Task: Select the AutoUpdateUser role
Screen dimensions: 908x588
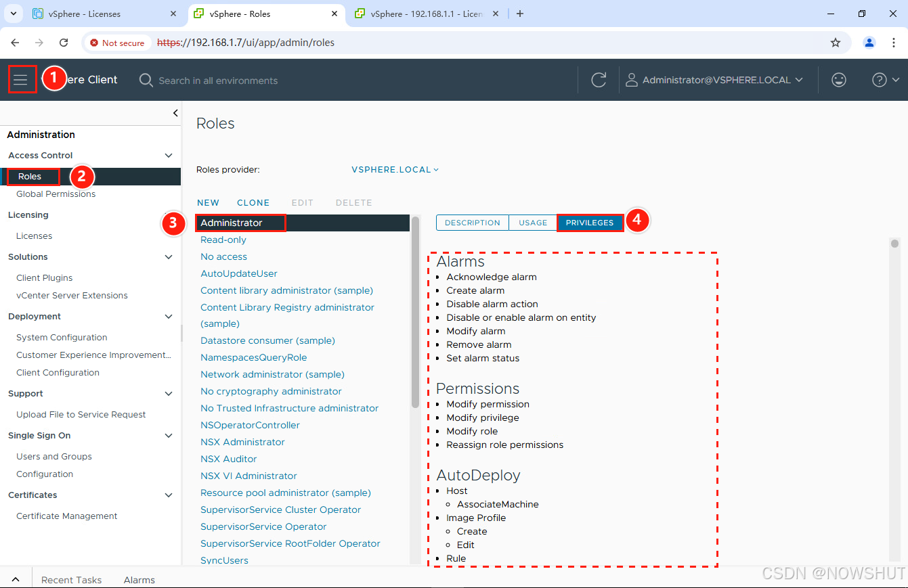Action: pos(239,274)
